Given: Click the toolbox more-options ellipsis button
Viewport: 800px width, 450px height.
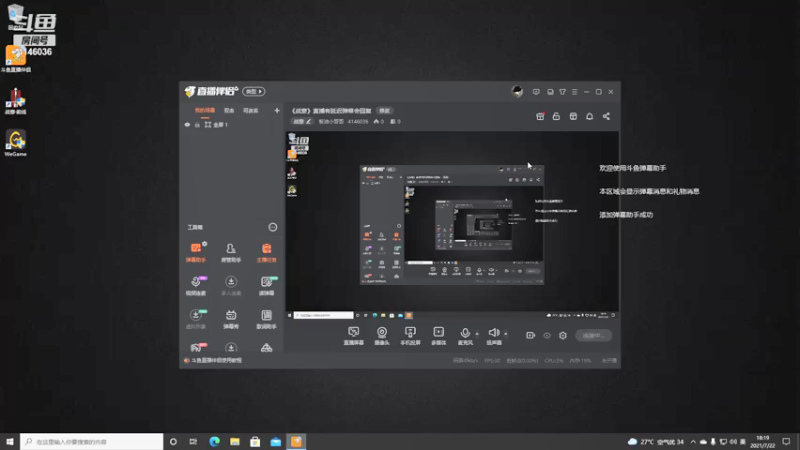Looking at the screenshot, I should [273, 227].
